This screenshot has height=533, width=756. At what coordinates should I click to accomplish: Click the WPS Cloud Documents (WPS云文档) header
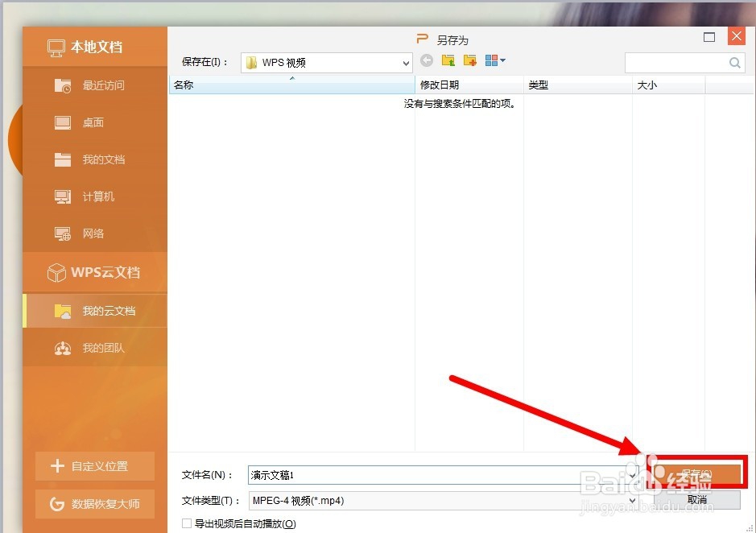[x=95, y=272]
